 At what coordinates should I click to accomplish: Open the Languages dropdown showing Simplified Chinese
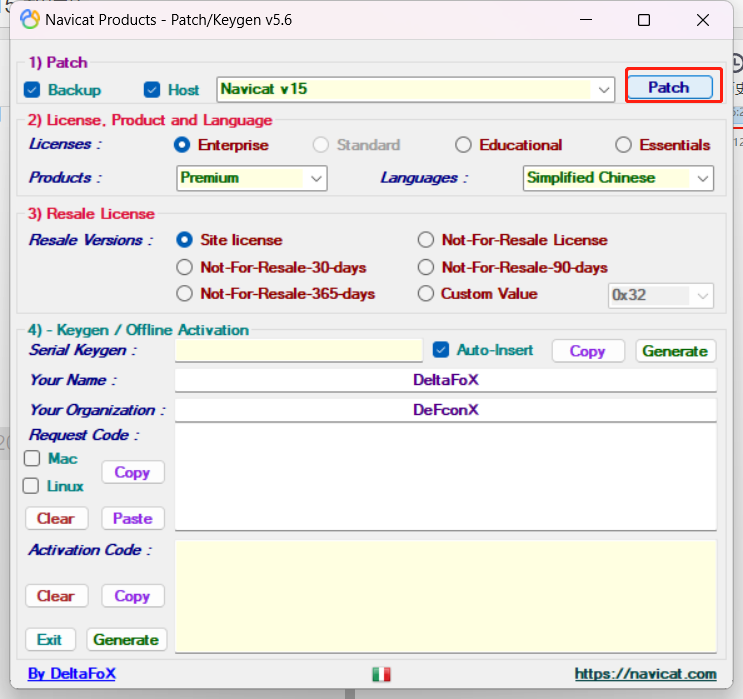(x=702, y=178)
